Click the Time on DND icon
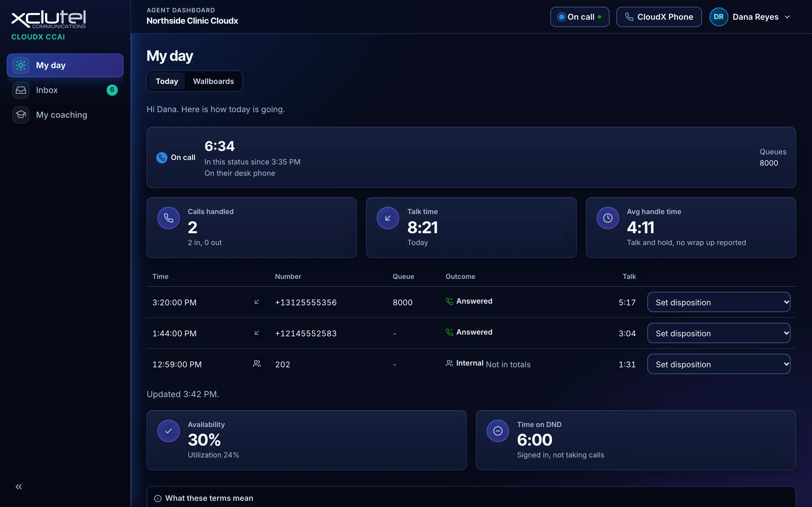This screenshot has height=507, width=812. coord(498,431)
